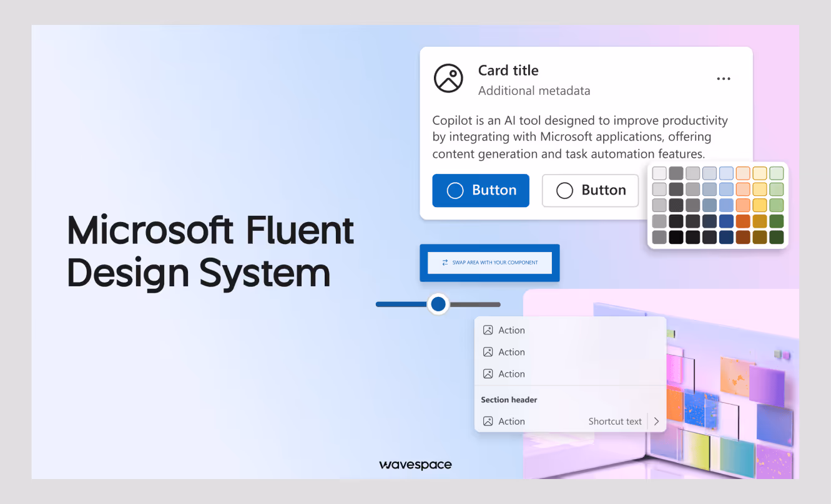Click the Copilot description paragraph in the card

pyautogui.click(x=580, y=137)
